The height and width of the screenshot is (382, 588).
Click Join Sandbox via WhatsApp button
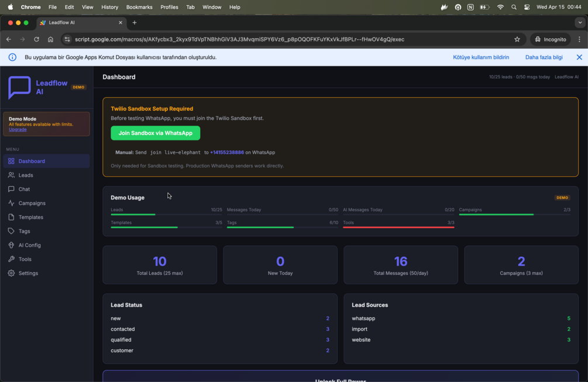tap(155, 133)
